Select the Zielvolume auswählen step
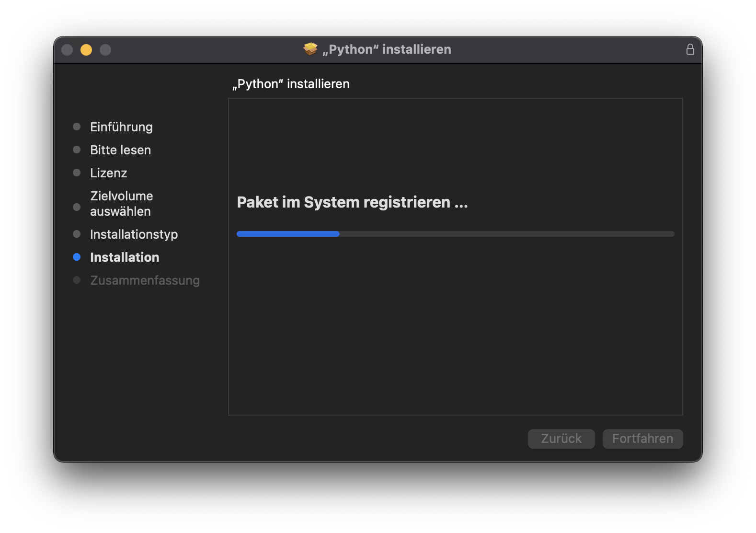756x533 pixels. pyautogui.click(x=121, y=204)
